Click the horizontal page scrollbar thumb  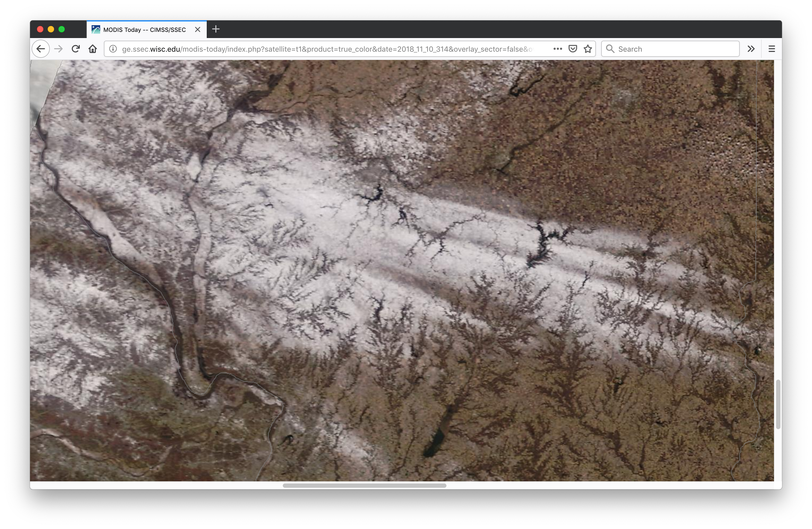point(364,485)
